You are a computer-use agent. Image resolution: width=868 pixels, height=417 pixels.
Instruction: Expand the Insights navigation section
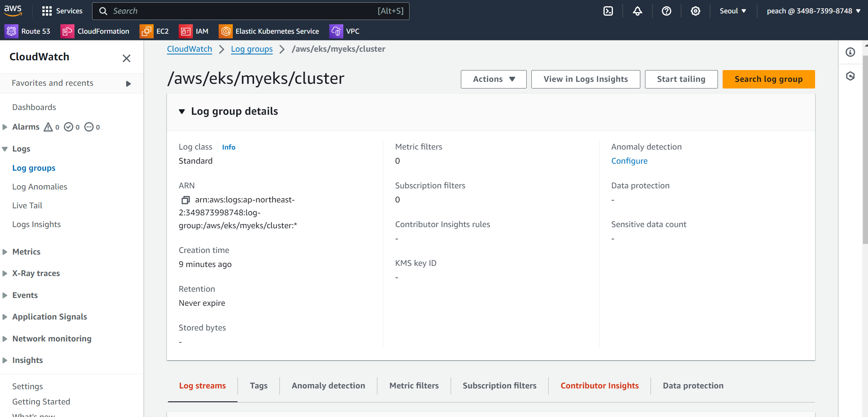tap(5, 360)
